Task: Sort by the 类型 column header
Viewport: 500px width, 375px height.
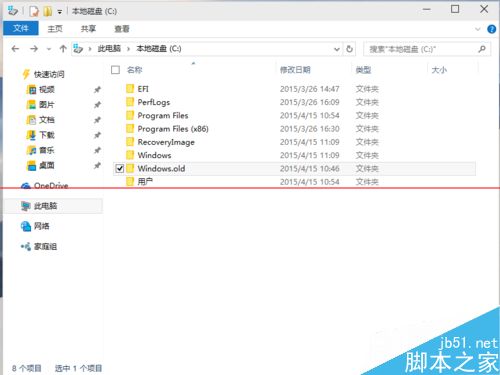Action: tap(363, 70)
